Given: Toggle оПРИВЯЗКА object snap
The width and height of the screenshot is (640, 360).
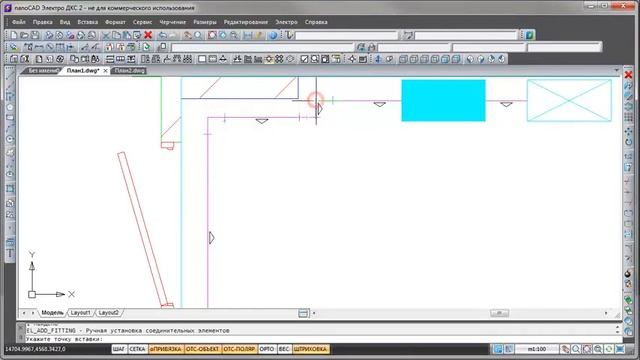Looking at the screenshot, I should click(165, 349).
